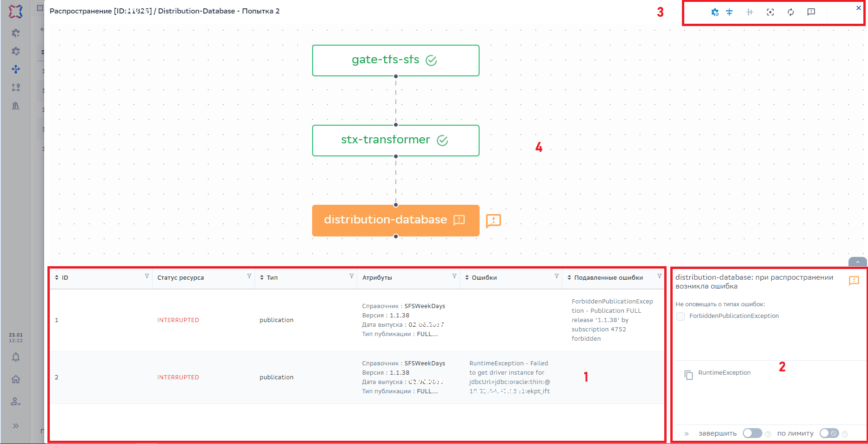The height and width of the screenshot is (444, 868).
Task: Open notifications bell in left sidebar
Action: [16, 357]
